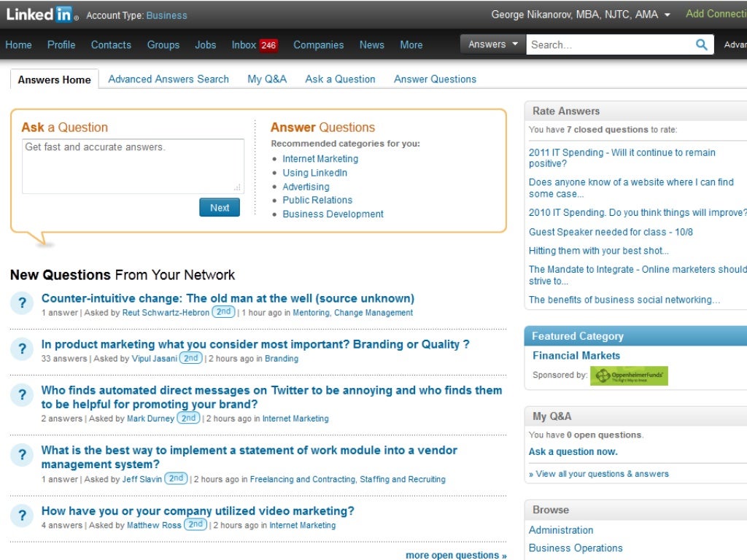Click the Inbox 246 unread badge
The height and width of the screenshot is (560, 747).
tap(268, 45)
